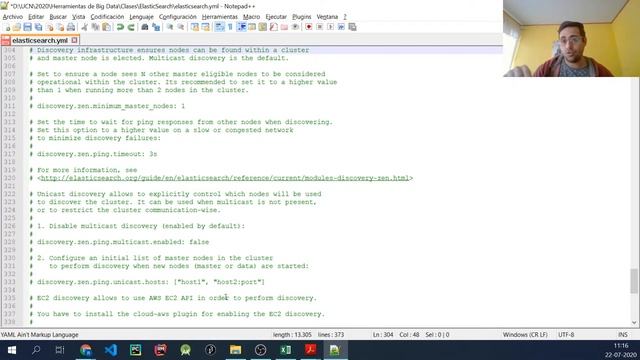
Task: Click line number 311 in the margin
Action: click(9, 106)
